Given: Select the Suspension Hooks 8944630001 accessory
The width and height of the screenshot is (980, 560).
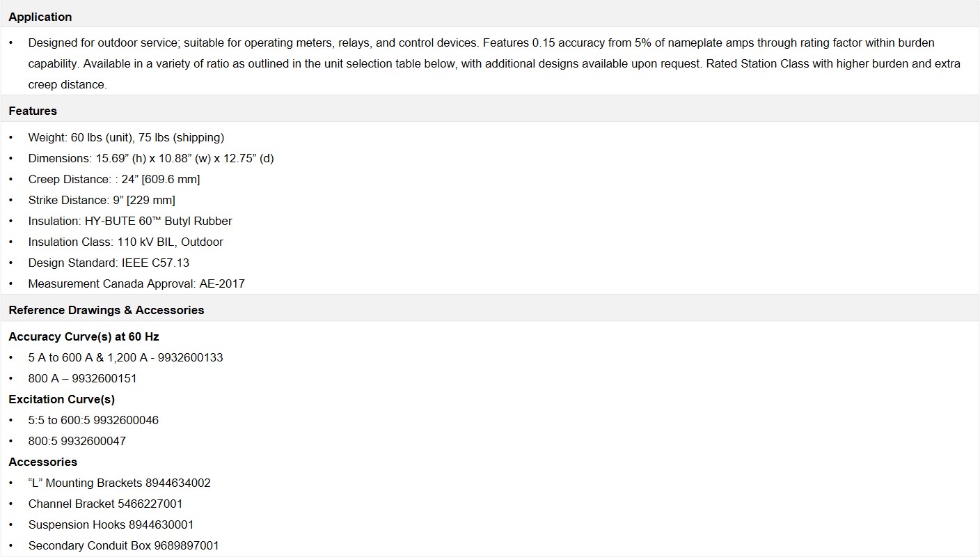Looking at the screenshot, I should 111,524.
